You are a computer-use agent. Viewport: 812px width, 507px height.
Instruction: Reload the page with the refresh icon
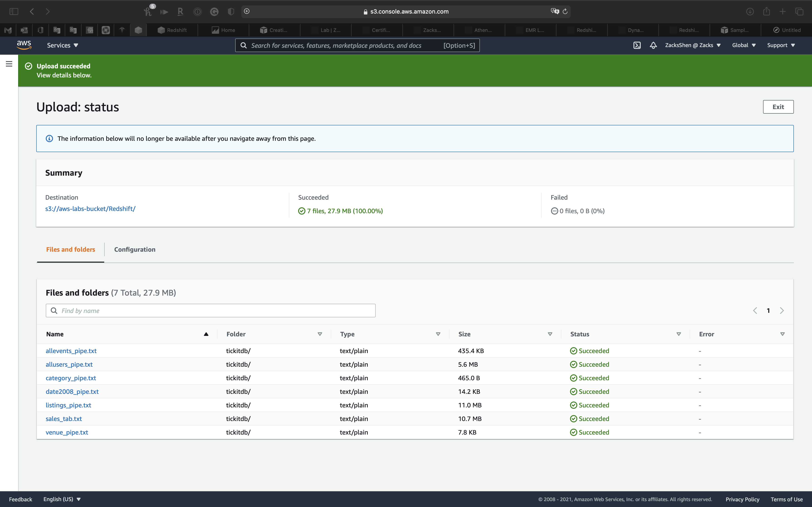pos(565,11)
